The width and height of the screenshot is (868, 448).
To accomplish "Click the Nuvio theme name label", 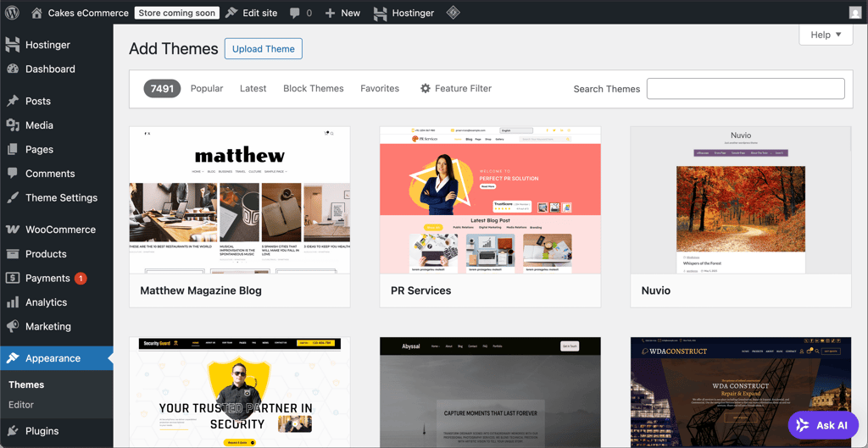I will [656, 290].
